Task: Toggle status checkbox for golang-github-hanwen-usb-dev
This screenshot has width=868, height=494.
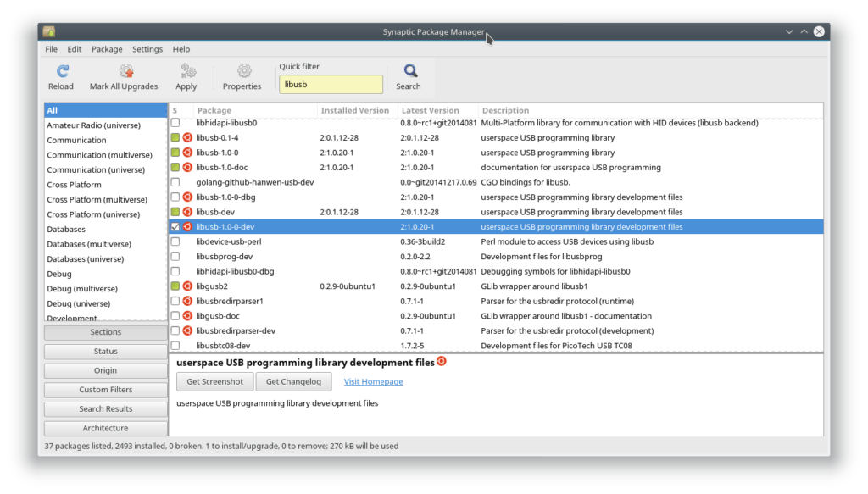Action: [175, 182]
